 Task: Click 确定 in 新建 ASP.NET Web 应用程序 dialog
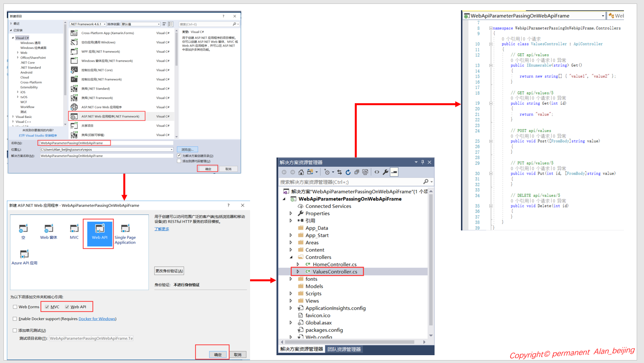(218, 355)
